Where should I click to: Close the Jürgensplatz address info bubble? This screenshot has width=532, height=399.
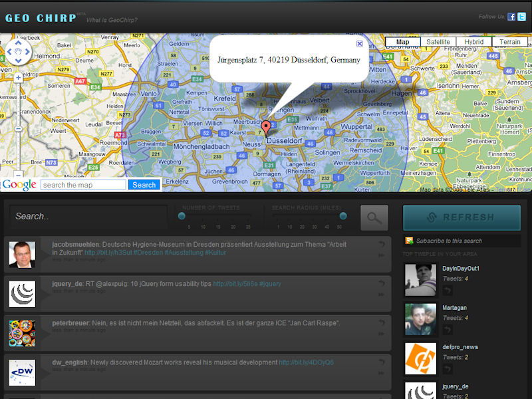[x=360, y=44]
